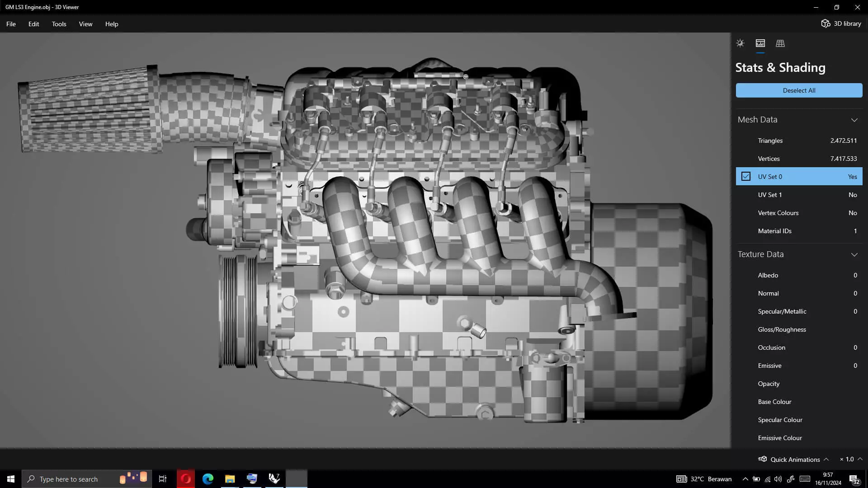Select the Specular Colour row
Viewport: 868px width, 488px height.
[x=799, y=420]
